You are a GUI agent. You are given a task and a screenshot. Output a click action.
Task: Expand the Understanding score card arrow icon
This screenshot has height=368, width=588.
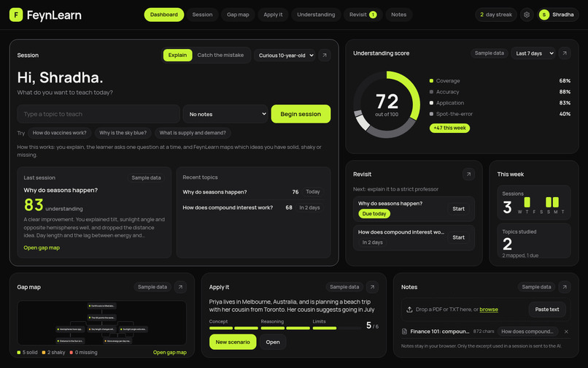coord(565,53)
